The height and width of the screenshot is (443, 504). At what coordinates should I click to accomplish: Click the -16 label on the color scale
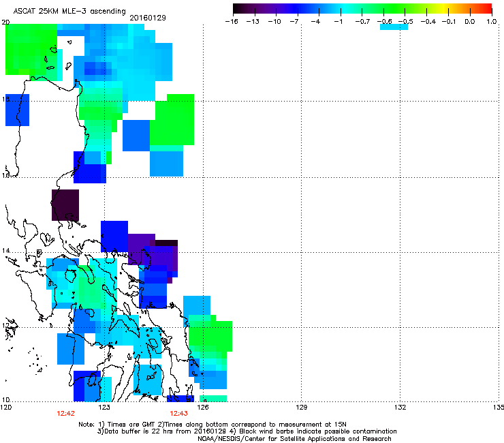(232, 22)
